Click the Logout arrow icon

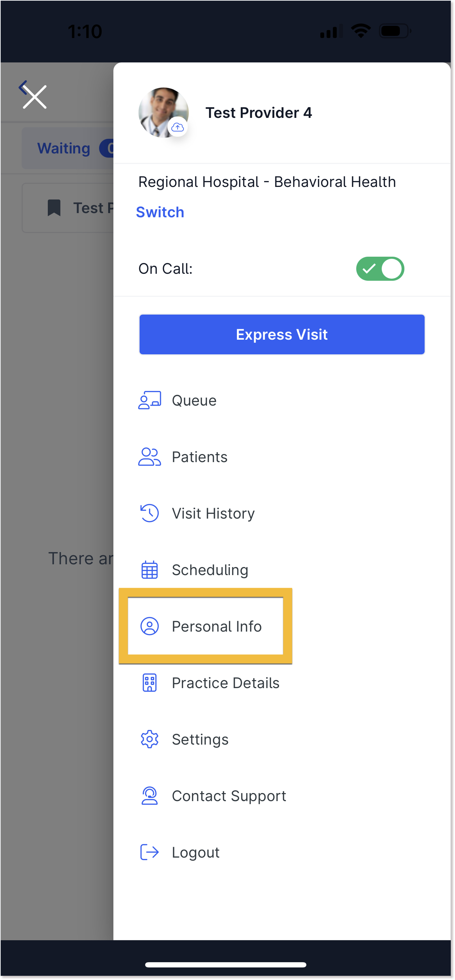[x=150, y=852]
